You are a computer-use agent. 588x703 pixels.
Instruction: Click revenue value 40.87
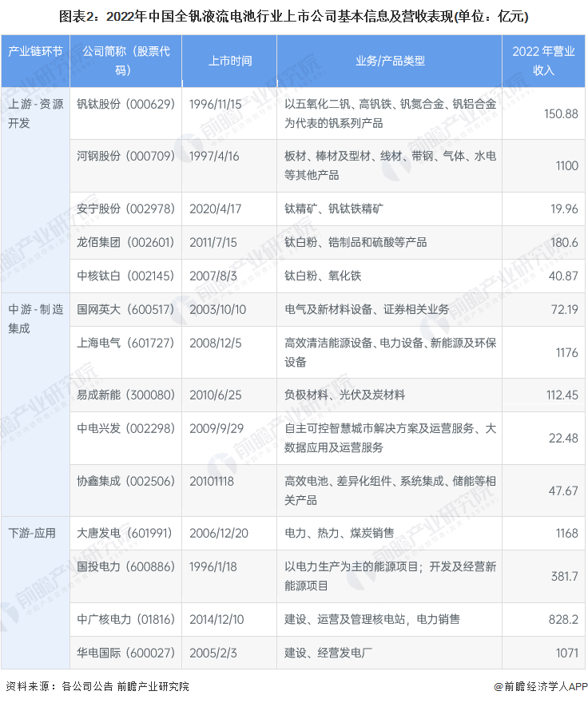pos(563,276)
